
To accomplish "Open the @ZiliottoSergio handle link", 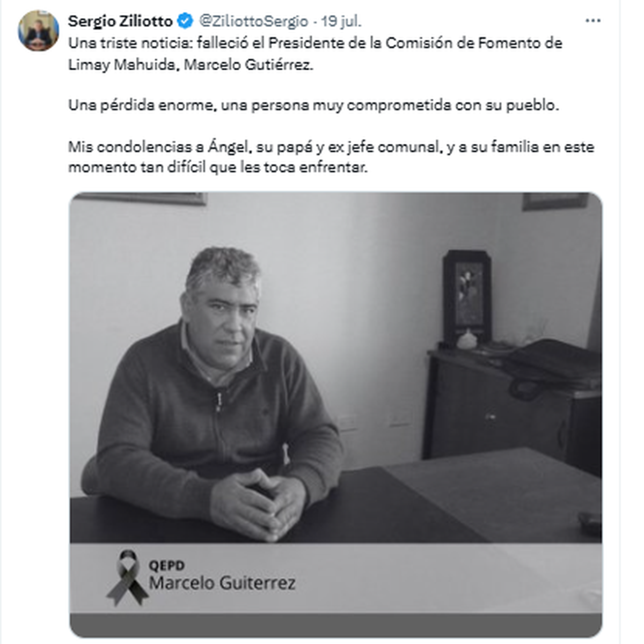I will (x=253, y=21).
